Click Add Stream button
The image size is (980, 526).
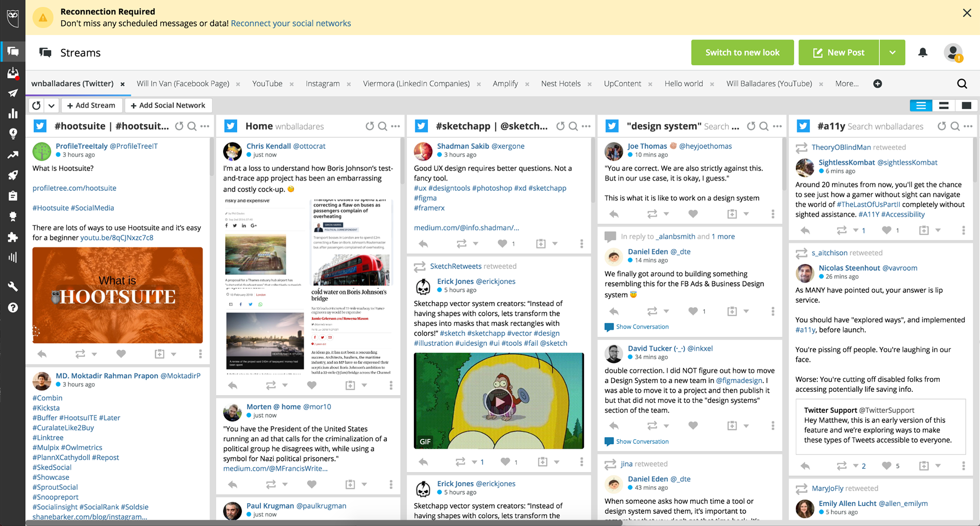tap(91, 106)
